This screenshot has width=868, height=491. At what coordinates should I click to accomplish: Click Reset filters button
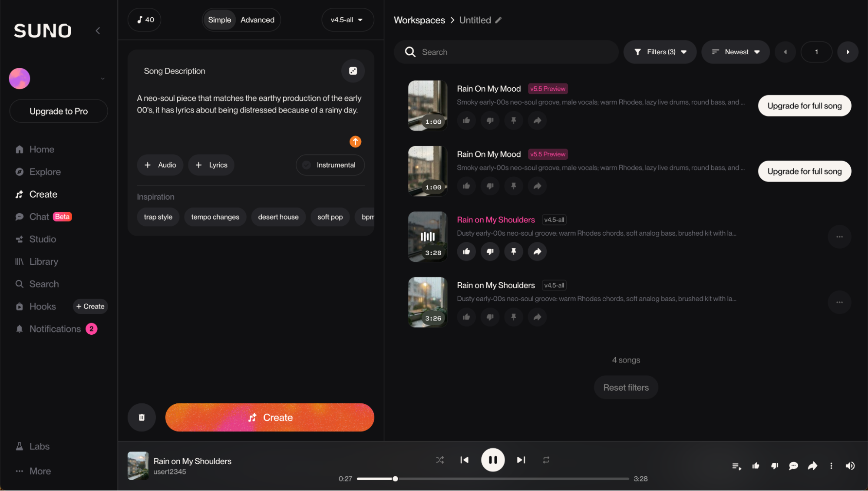coord(626,387)
